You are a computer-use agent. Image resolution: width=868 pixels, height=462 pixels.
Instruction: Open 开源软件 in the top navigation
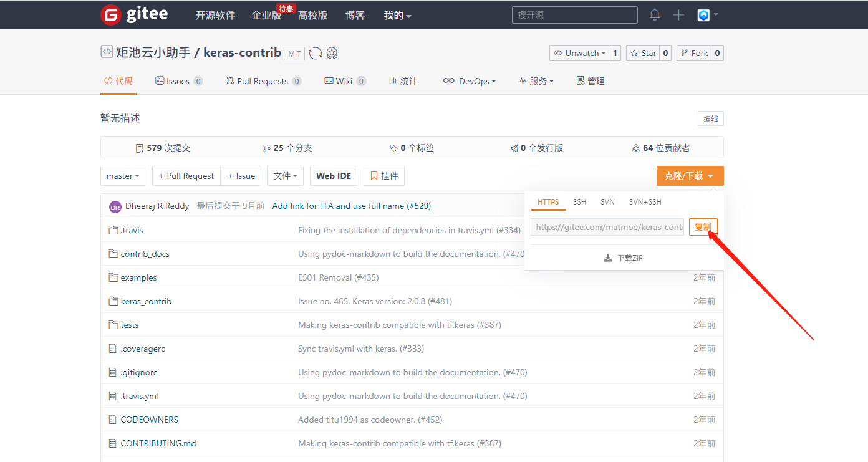pyautogui.click(x=215, y=16)
